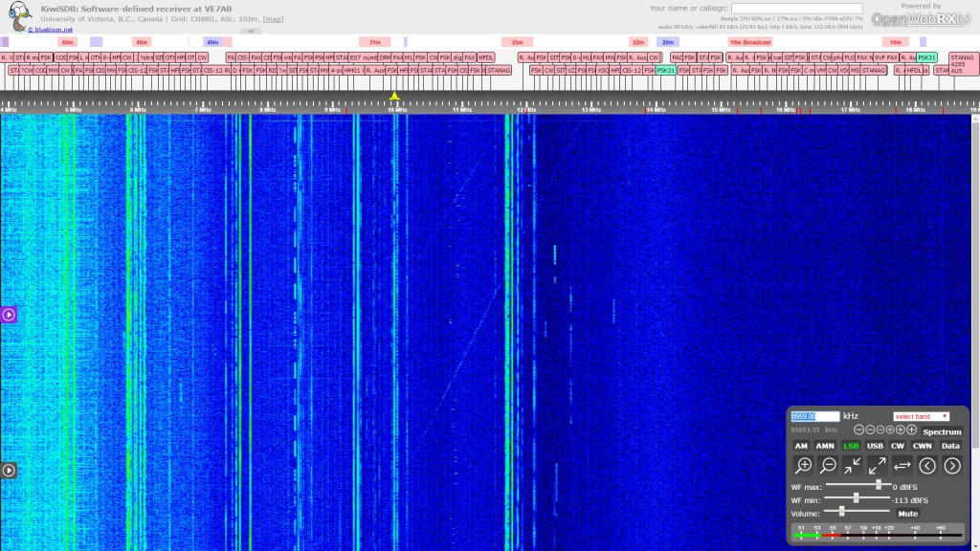
Task: Click the largest plus frequency-step circle
Action: pyautogui.click(x=911, y=430)
